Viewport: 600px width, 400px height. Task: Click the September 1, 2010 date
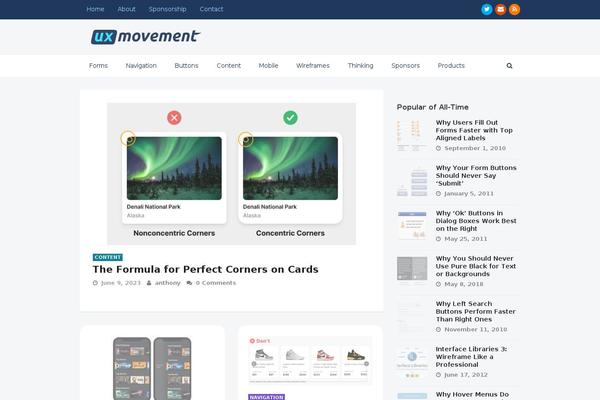click(x=475, y=148)
